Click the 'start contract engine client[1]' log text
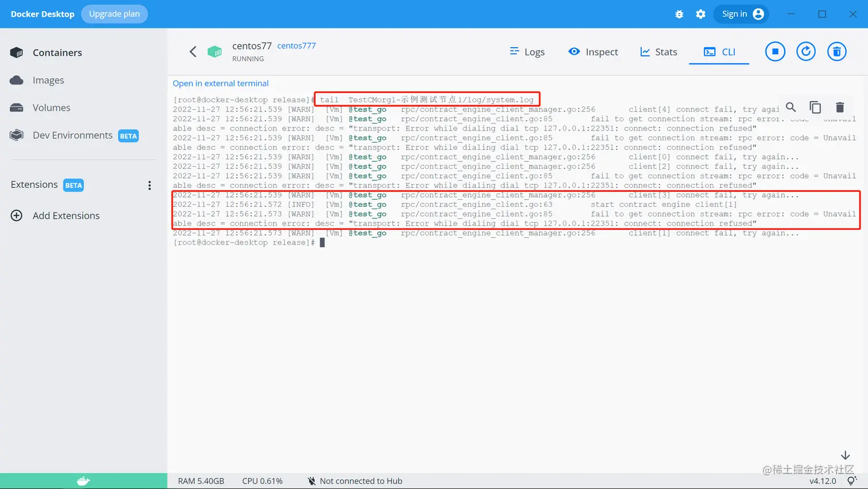 pos(664,205)
